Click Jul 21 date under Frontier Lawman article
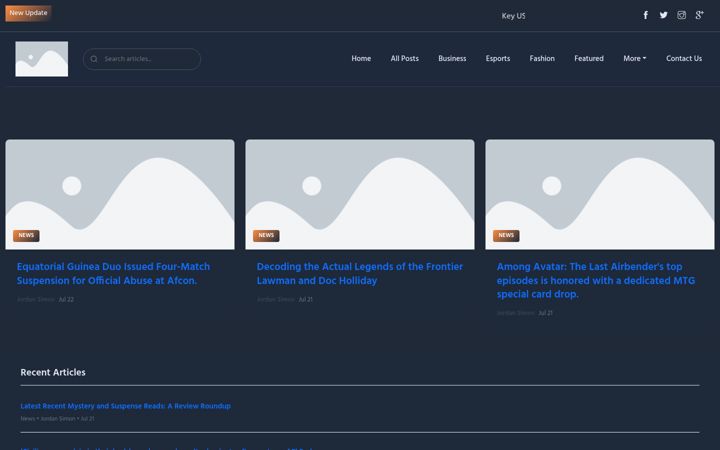 coord(306,299)
